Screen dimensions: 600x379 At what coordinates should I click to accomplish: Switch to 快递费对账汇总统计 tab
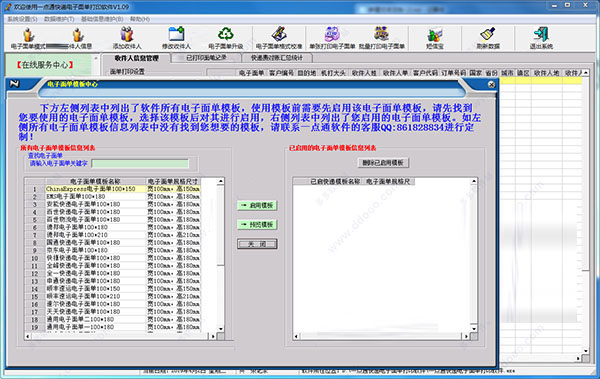coord(277,58)
